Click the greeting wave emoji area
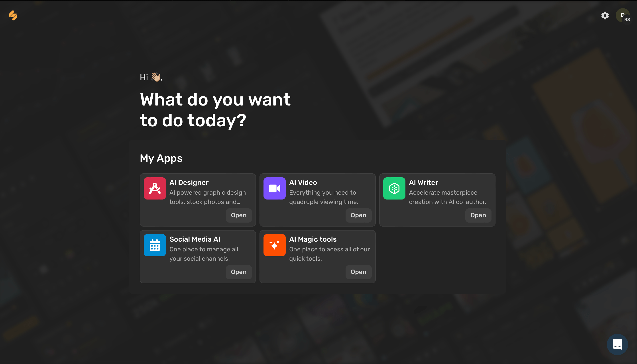Viewport: 637px width, 364px height. pos(155,77)
